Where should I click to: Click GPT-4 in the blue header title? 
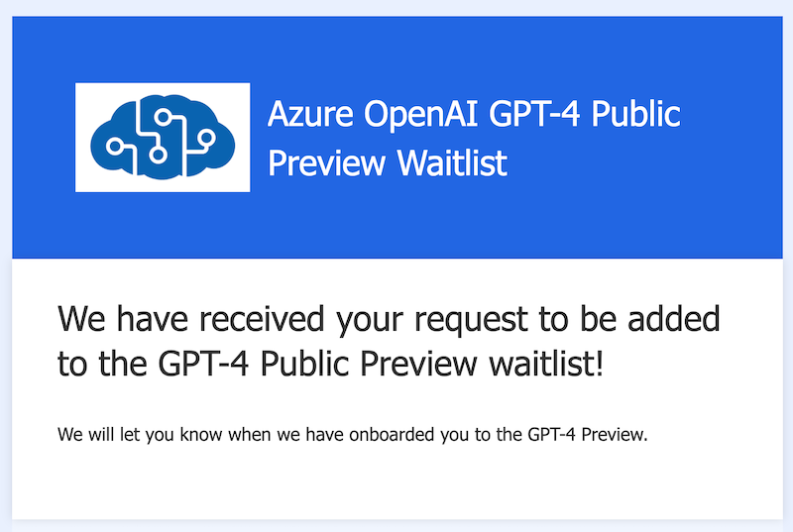pos(534,114)
